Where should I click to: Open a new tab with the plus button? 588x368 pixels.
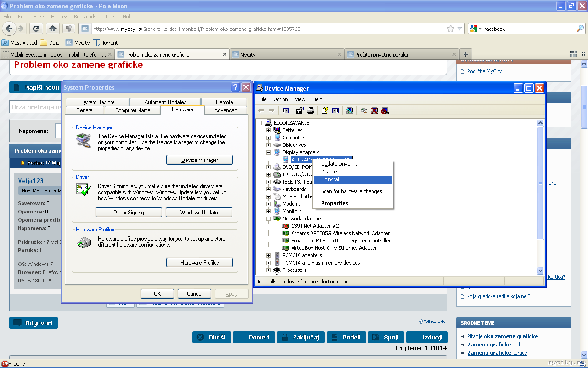(x=466, y=55)
